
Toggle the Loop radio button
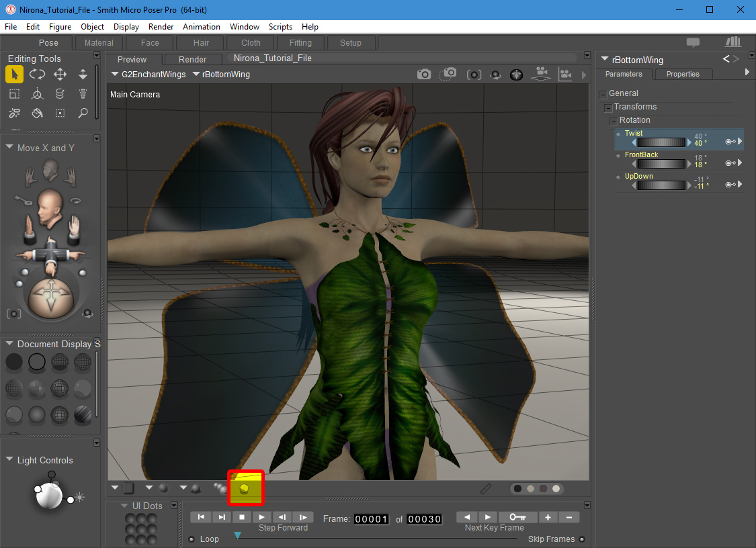tap(192, 539)
